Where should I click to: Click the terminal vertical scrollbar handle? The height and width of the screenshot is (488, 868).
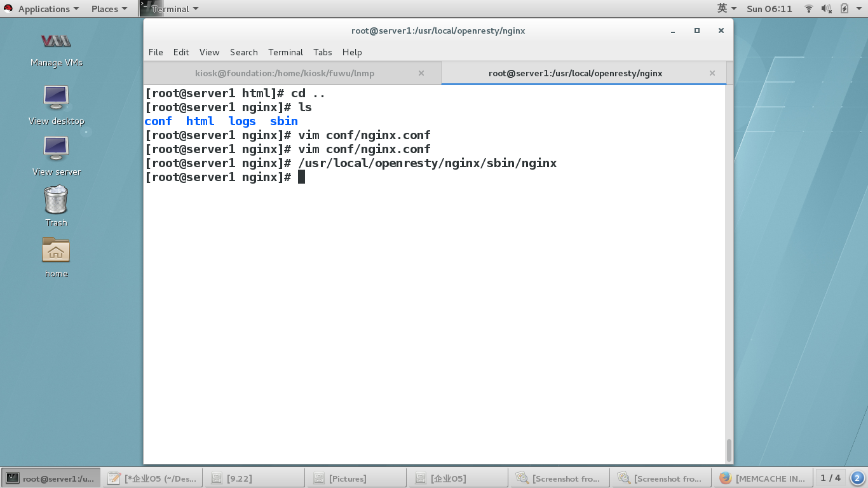click(729, 450)
